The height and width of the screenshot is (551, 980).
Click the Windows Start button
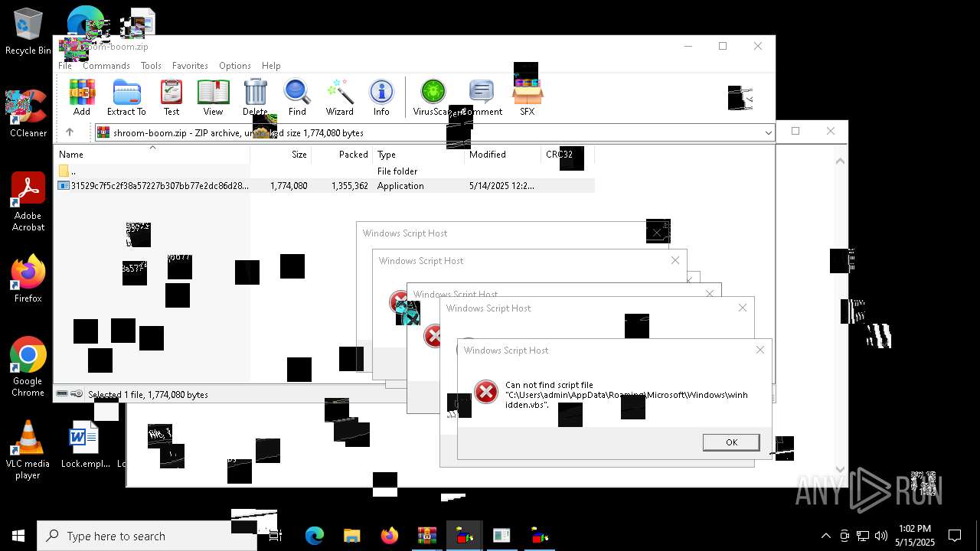point(18,536)
